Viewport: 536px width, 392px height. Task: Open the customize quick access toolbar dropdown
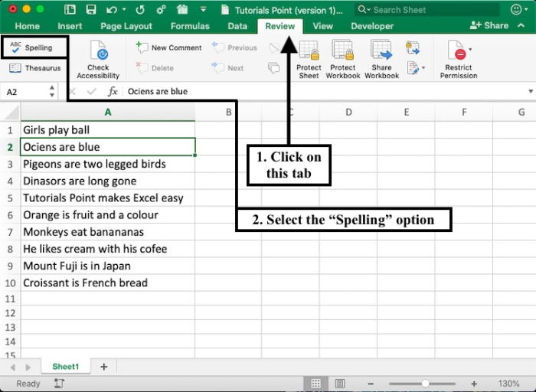pos(203,9)
